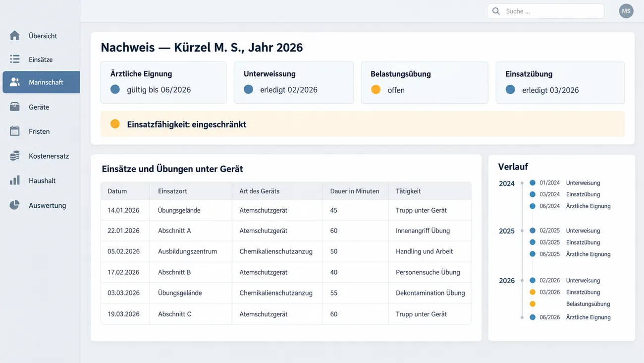
Task: Click the Übersicht home icon
Action: tap(15, 36)
